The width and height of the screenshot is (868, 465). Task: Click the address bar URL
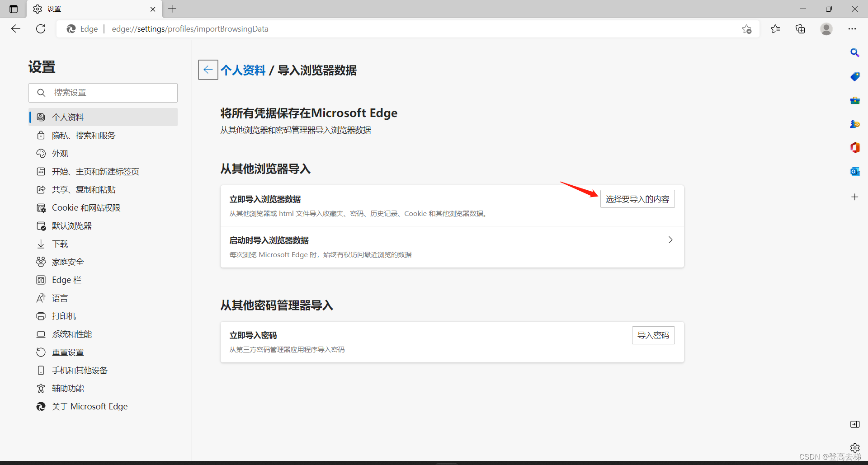pyautogui.click(x=190, y=29)
